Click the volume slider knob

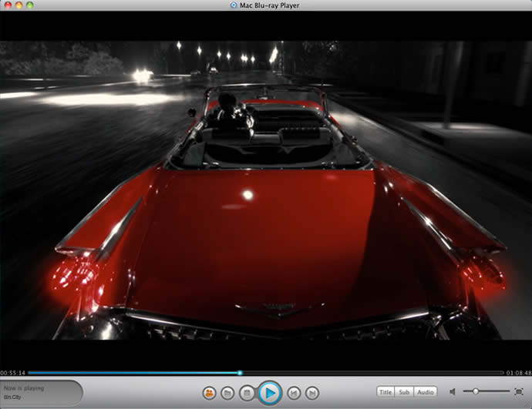pos(476,391)
